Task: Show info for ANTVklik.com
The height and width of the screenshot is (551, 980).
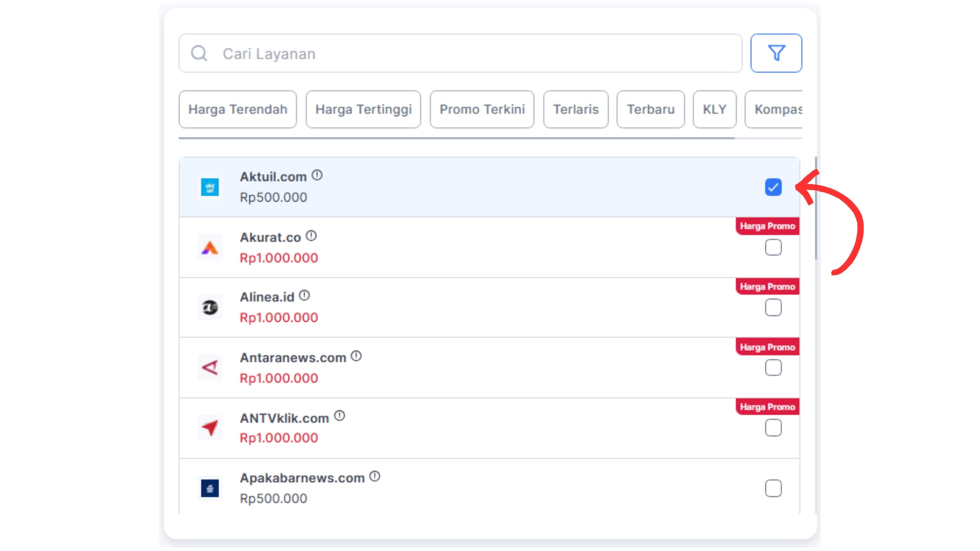Action: pyautogui.click(x=340, y=416)
